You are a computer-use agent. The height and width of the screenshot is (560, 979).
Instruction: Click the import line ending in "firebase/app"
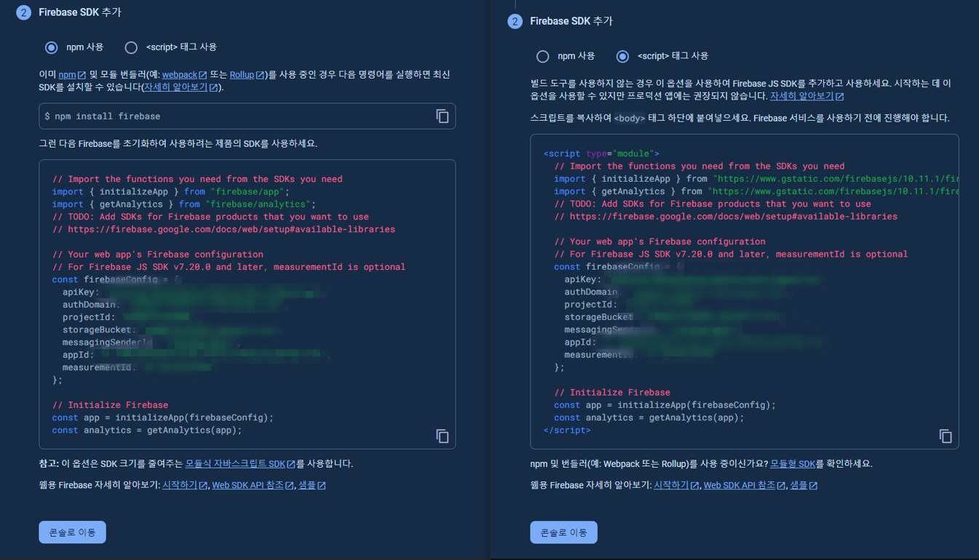171,192
